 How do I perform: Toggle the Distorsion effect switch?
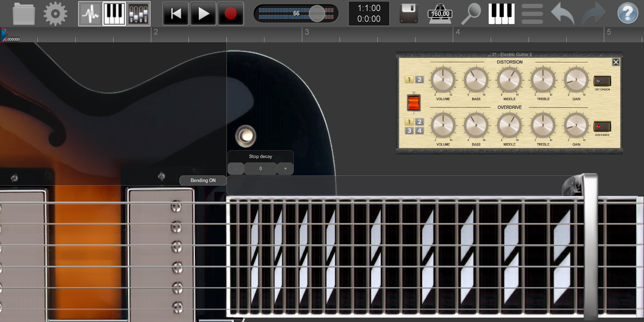tap(602, 81)
